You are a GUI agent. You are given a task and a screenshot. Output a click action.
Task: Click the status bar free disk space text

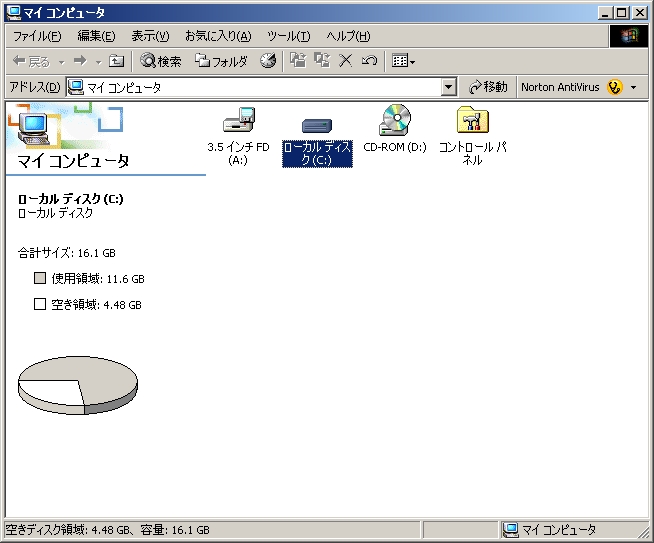click(x=108, y=530)
